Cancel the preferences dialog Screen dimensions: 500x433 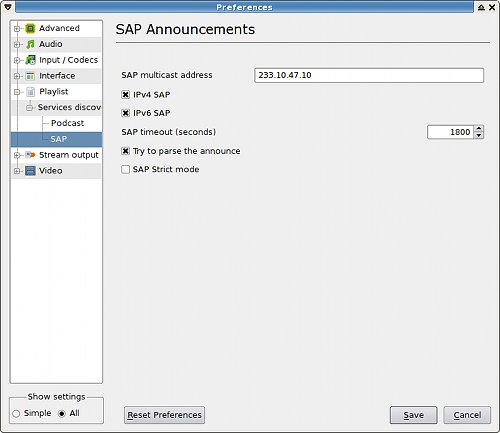pyautogui.click(x=467, y=415)
